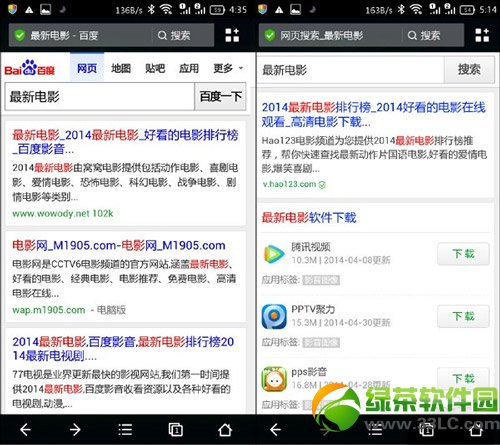Tap the right address bar titled 网页搜索_最新电影
Screen dimensions: 500x445
(x=331, y=35)
